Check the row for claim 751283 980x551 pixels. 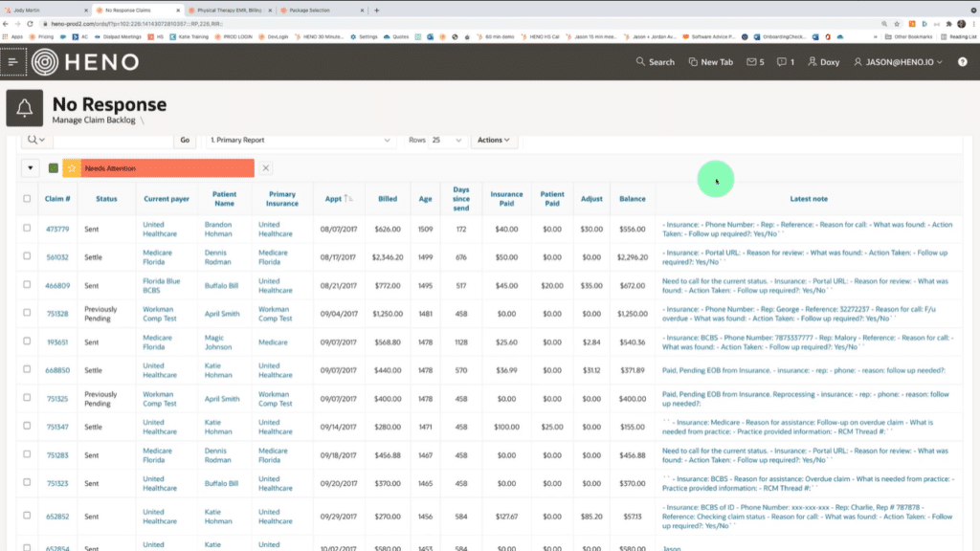27,454
